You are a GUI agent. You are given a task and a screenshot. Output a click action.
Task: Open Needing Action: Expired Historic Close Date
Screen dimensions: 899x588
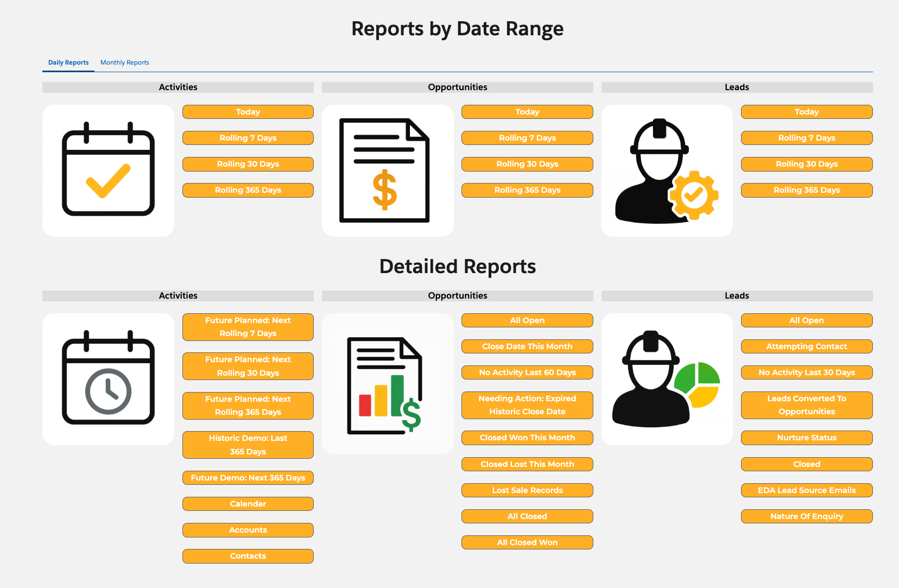(x=527, y=405)
